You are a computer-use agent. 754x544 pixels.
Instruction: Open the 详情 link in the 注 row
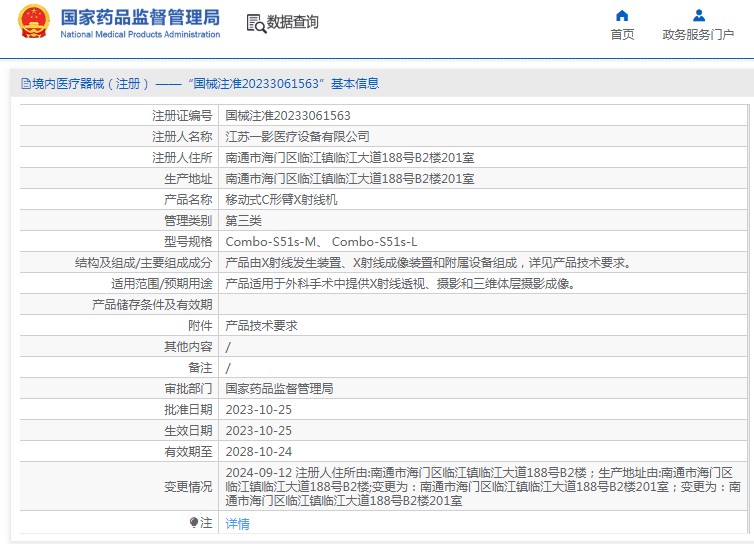(237, 523)
